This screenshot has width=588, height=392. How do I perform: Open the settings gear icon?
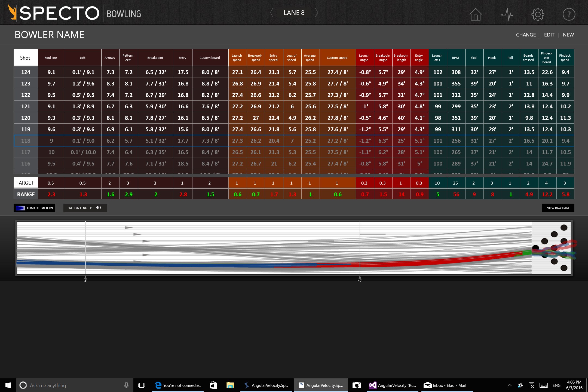point(538,14)
